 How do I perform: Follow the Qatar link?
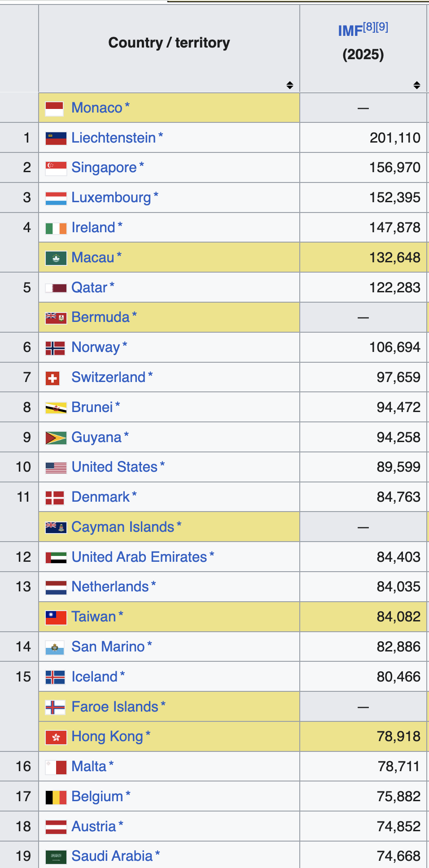click(x=89, y=288)
